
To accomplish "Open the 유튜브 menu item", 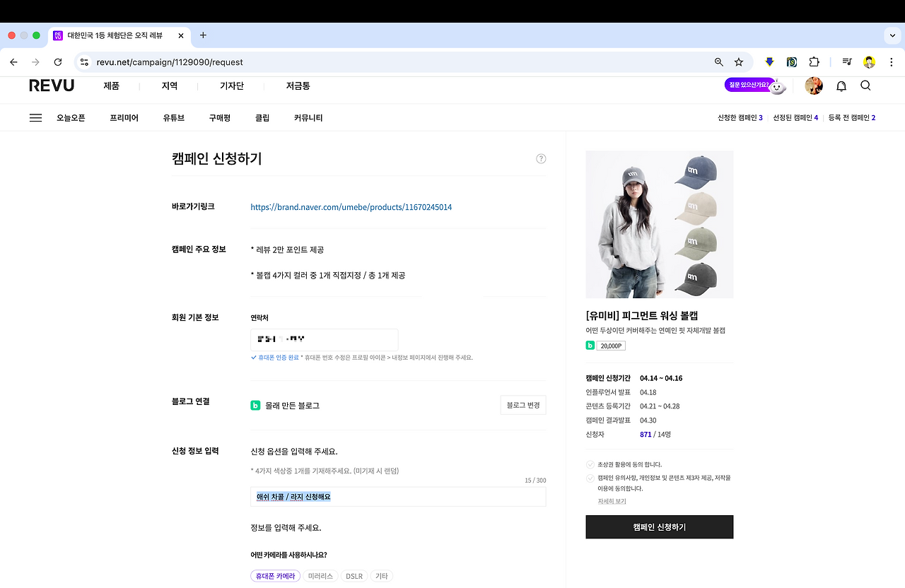I will tap(174, 118).
